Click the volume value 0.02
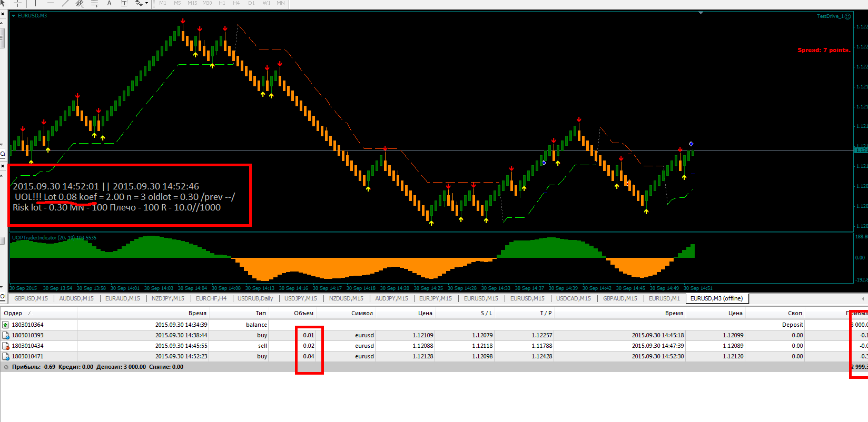 coord(309,346)
